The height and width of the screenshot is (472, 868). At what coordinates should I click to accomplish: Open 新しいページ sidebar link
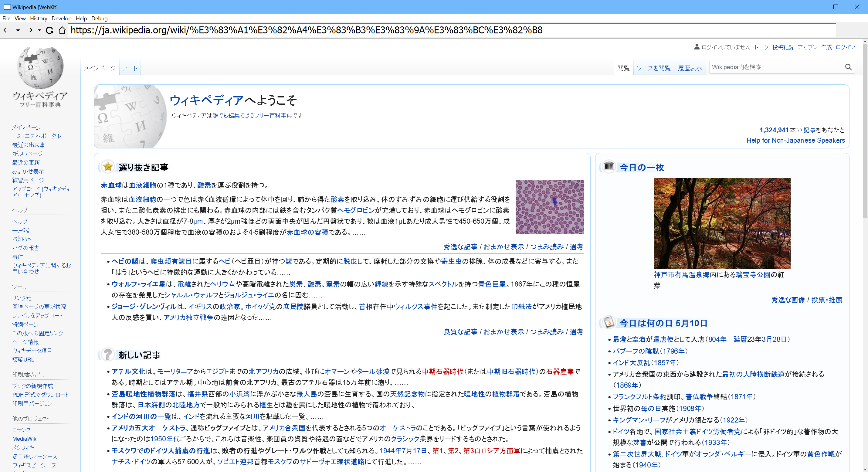coord(27,154)
